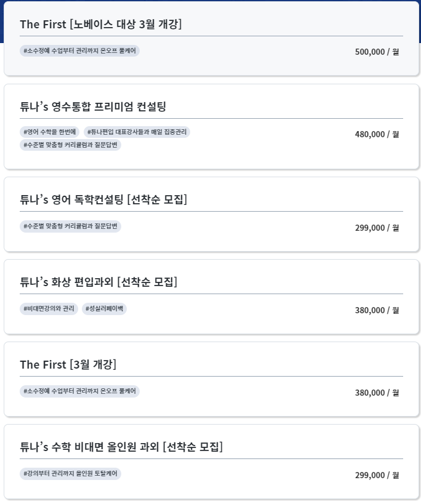This screenshot has width=421, height=504.
Task: Select 380,000 / 월 price of 화상 편입과외
Action: tap(377, 310)
